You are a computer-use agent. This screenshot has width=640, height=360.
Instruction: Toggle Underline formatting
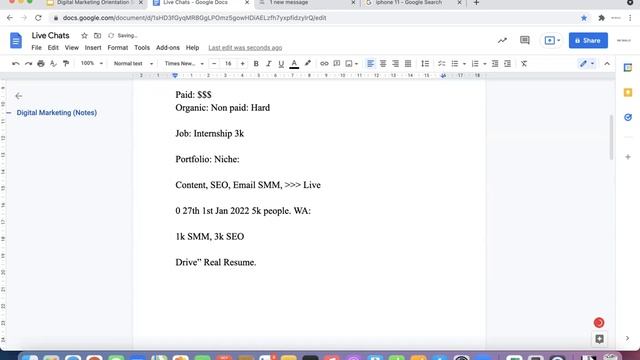pyautogui.click(x=281, y=64)
